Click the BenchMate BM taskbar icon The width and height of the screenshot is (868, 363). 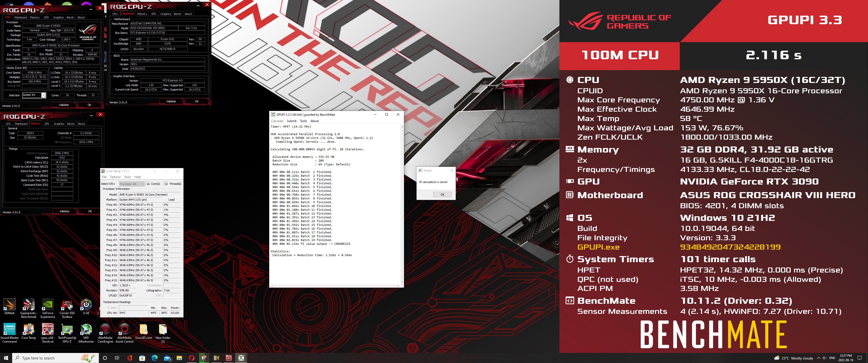click(216, 358)
